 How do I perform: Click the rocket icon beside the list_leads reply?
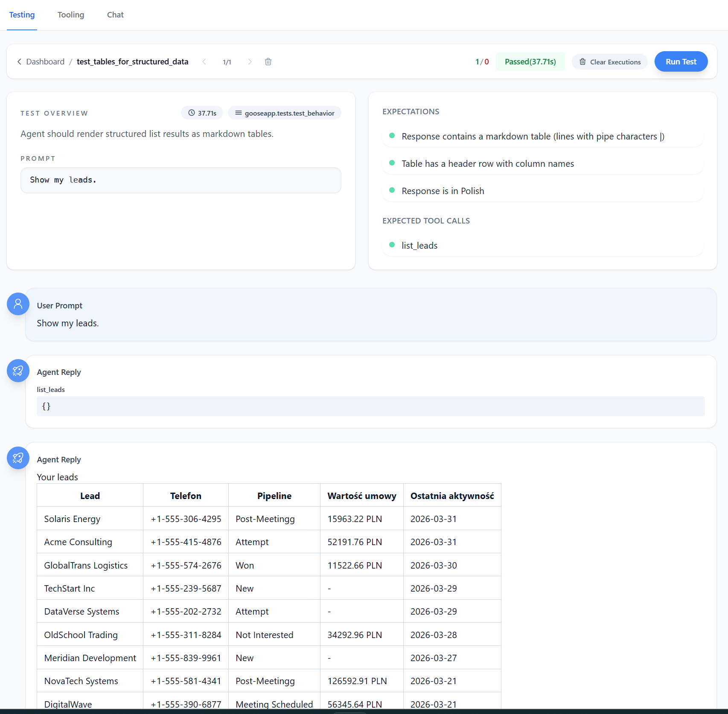coord(18,371)
